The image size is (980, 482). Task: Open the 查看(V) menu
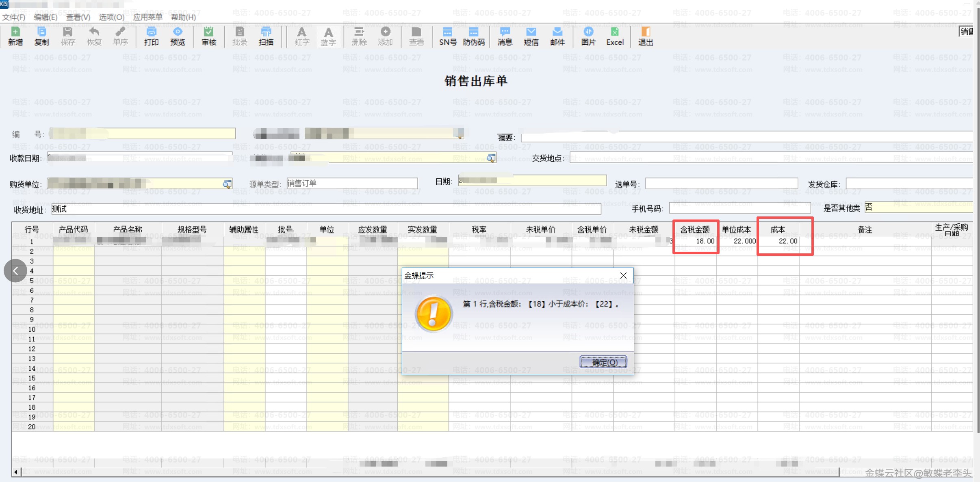point(78,17)
